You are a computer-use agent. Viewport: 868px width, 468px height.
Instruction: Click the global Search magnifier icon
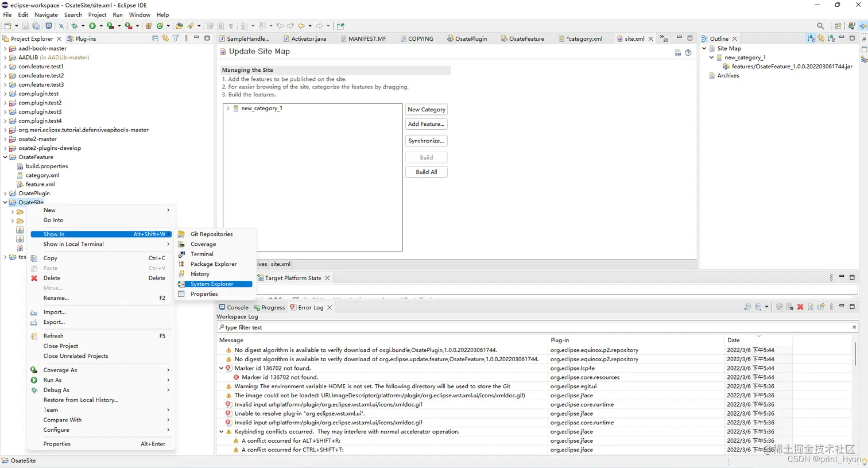pyautogui.click(x=820, y=26)
